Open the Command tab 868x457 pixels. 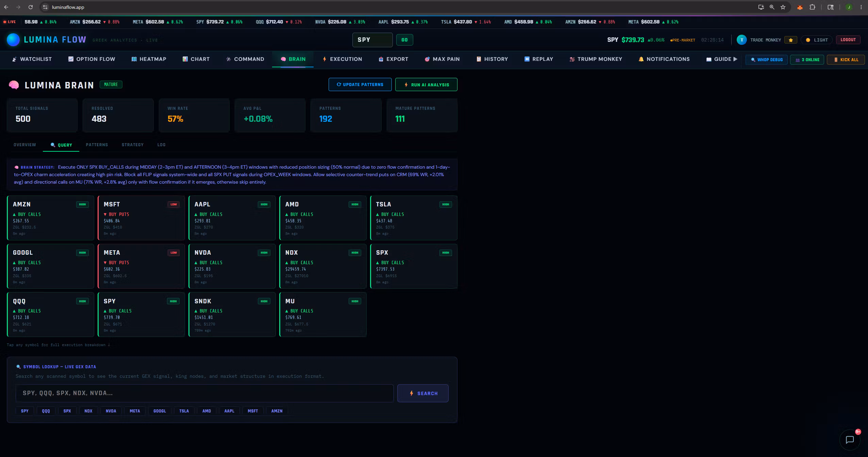point(245,59)
